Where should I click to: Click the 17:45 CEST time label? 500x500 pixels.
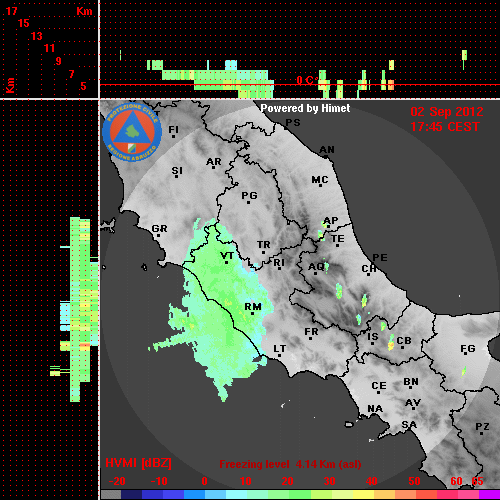tap(445, 127)
